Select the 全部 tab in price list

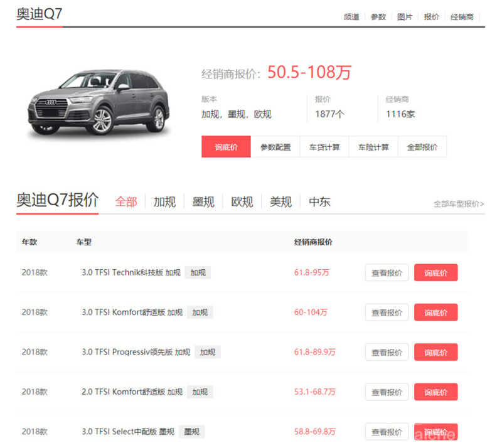tap(126, 201)
